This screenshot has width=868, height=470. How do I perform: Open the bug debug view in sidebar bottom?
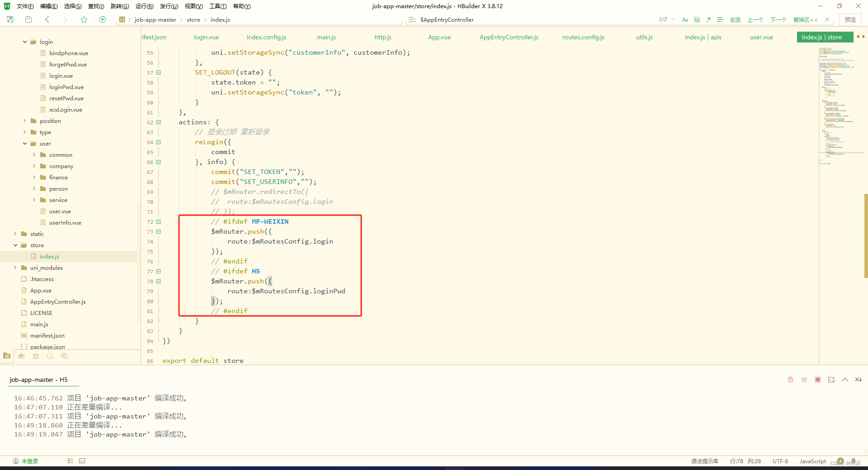[x=36, y=356]
